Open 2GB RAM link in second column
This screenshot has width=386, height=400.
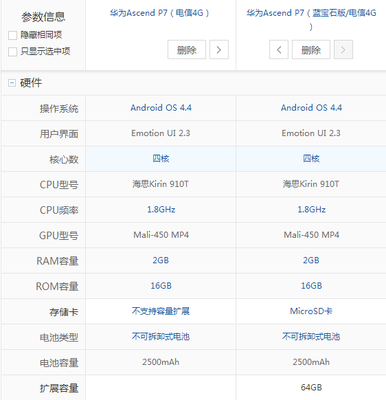(x=311, y=260)
